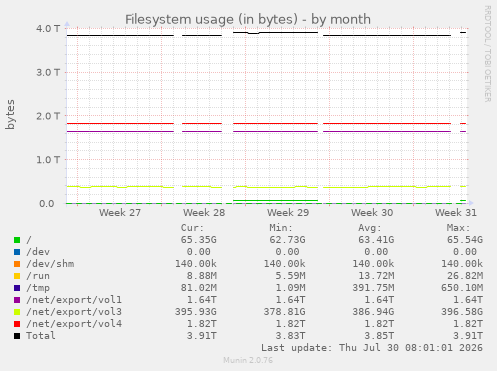
Task: Click the 13.72M average value for /run
Action: [x=376, y=276]
